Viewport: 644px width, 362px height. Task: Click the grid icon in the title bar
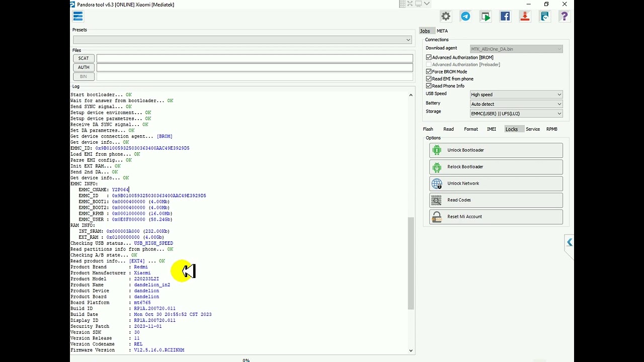(x=403, y=4)
